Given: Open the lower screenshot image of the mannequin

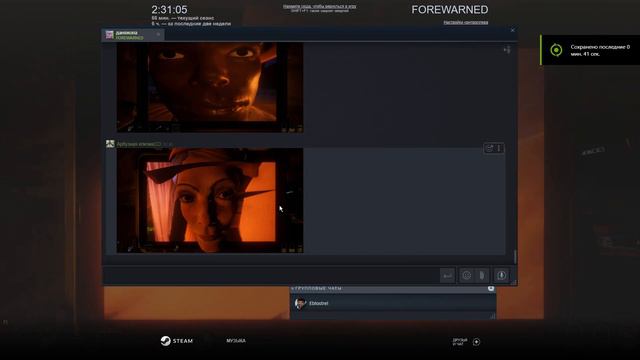Looking at the screenshot, I should click(210, 200).
